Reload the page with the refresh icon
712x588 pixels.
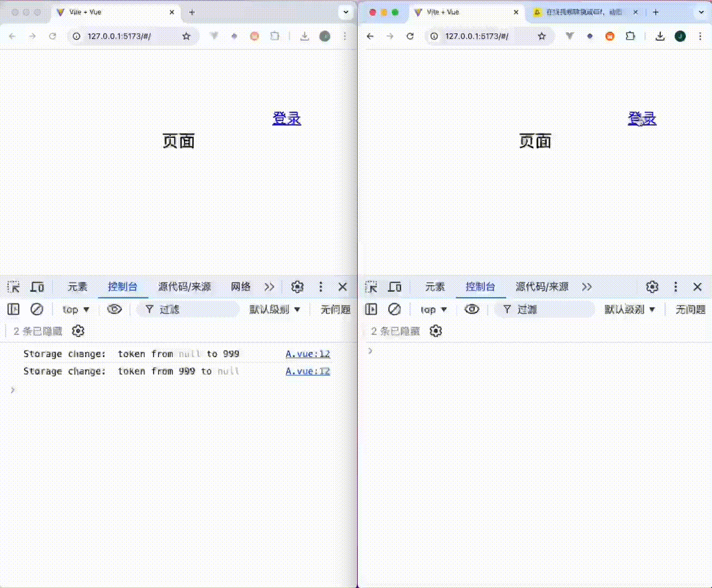pos(52,36)
